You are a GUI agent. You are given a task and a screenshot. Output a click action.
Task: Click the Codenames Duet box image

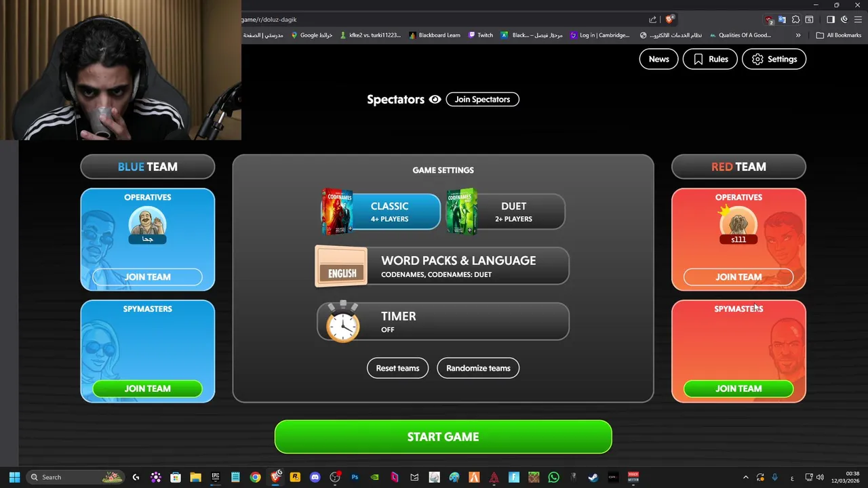pyautogui.click(x=462, y=211)
